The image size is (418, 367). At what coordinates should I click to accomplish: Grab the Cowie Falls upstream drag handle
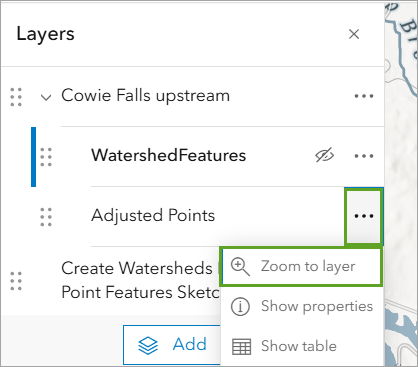tap(16, 97)
